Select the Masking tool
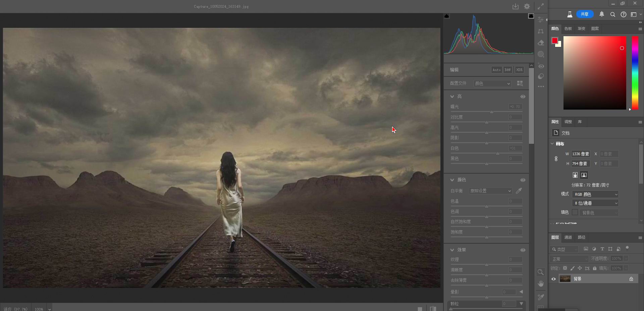Image resolution: width=644 pixels, height=311 pixels. pos(541,54)
